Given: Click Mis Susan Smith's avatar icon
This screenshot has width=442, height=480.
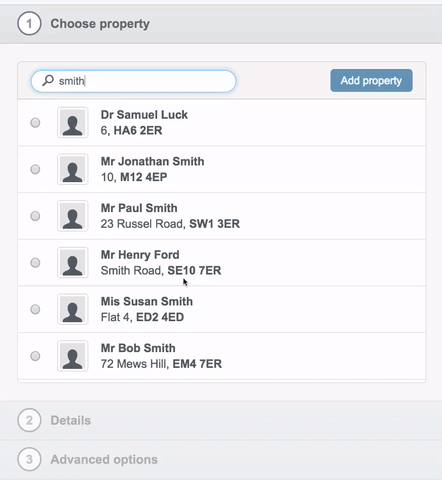Looking at the screenshot, I should [x=73, y=309].
